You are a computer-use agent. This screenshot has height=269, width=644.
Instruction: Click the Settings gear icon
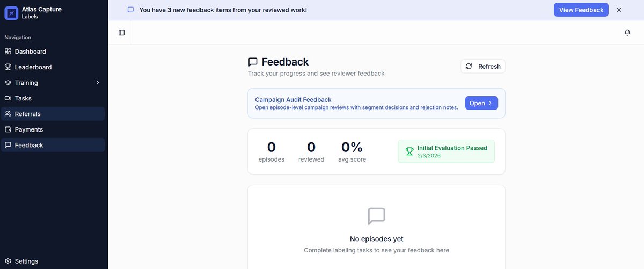[8, 261]
